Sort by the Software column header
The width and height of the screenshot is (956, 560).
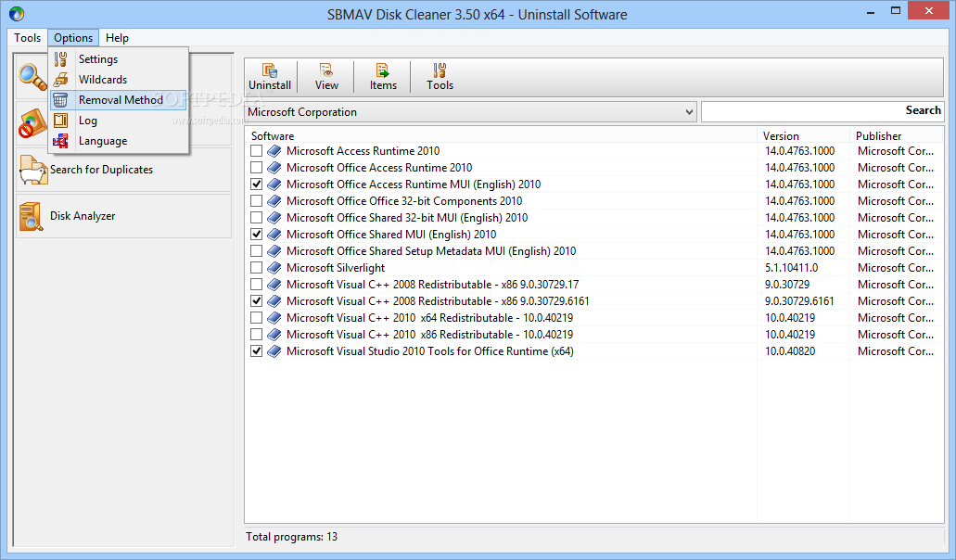point(501,136)
